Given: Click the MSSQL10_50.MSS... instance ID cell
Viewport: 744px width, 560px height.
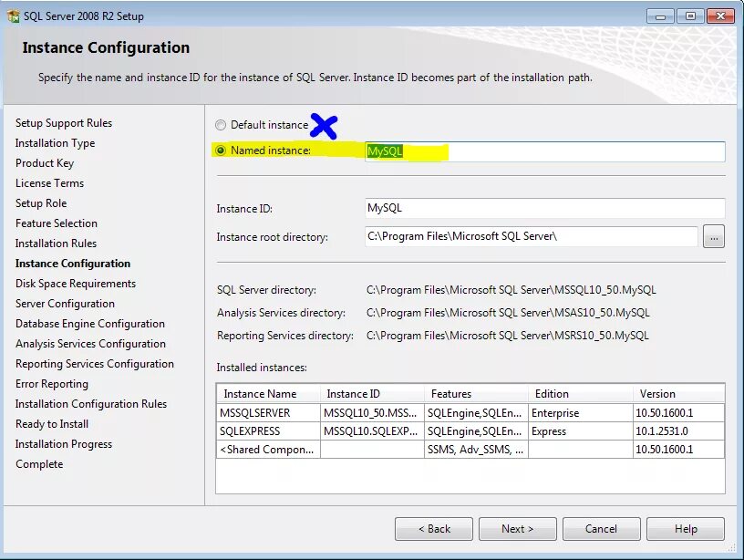Looking at the screenshot, I should tap(373, 413).
